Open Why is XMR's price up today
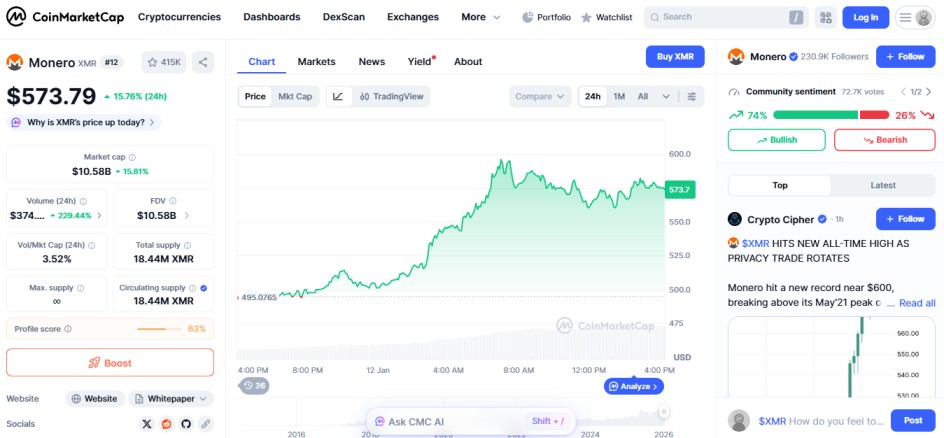Viewport: 944px width, 438px height. (84, 123)
